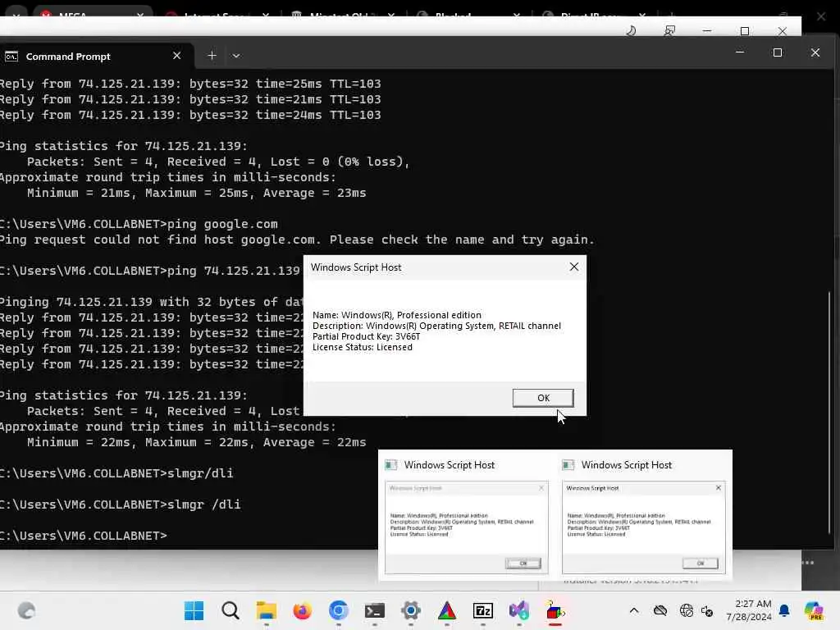
Task: Click the 'License Status: Licensed' text
Action: pyautogui.click(x=362, y=347)
